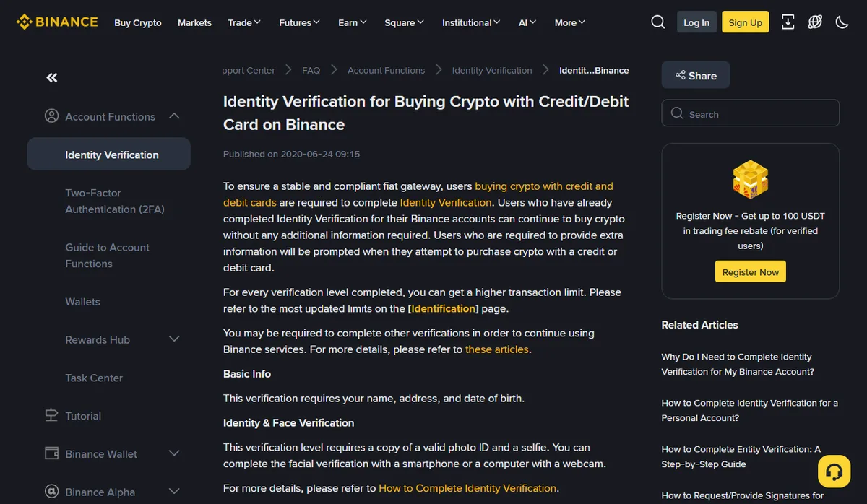Click the Sign Up button

[746, 22]
